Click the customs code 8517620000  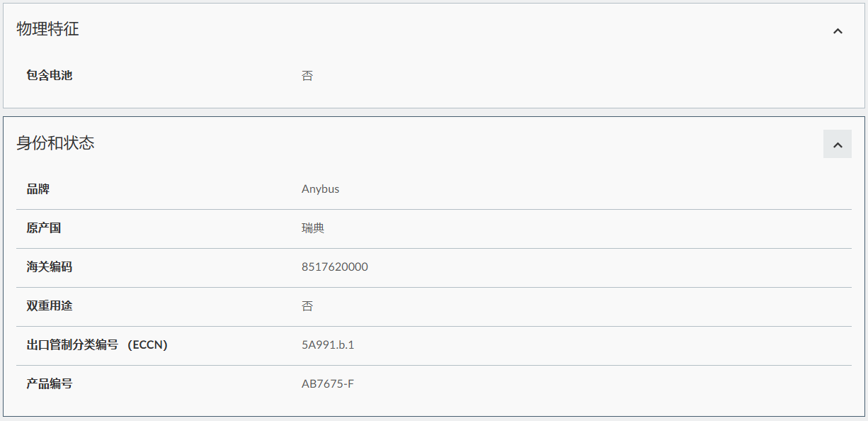click(x=335, y=267)
